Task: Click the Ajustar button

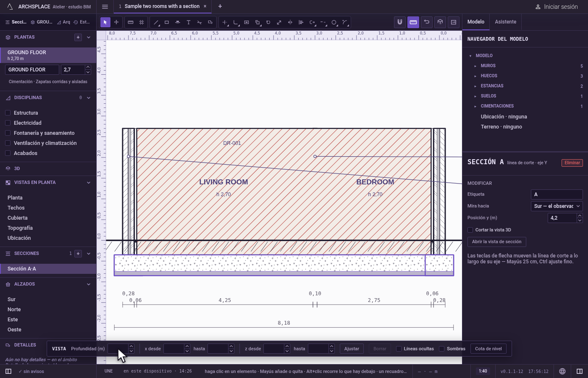Action: click(352, 349)
